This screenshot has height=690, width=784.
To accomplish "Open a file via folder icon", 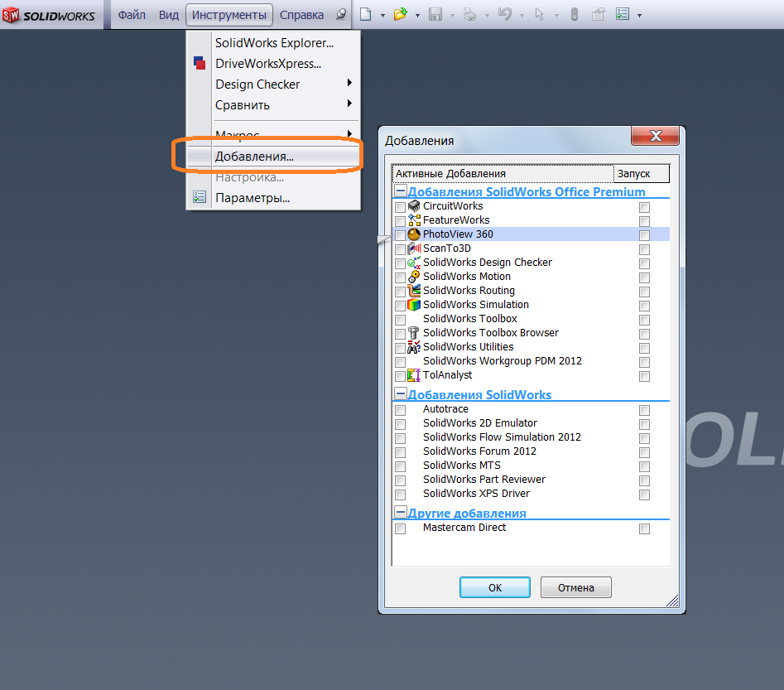I will (x=400, y=15).
